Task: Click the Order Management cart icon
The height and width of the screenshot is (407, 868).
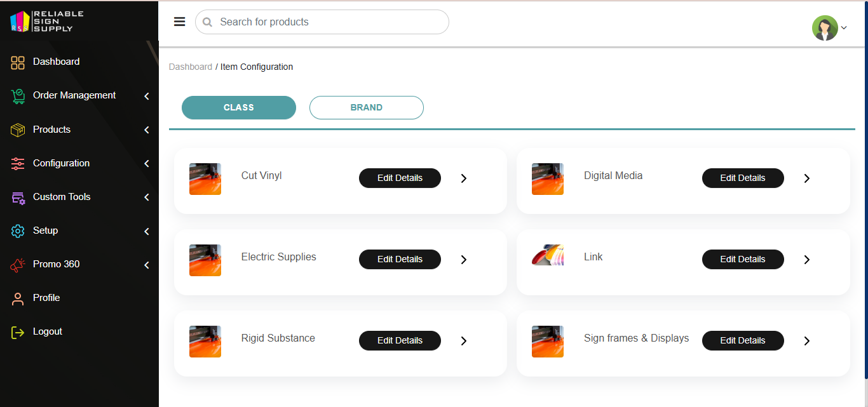Action: tap(18, 96)
